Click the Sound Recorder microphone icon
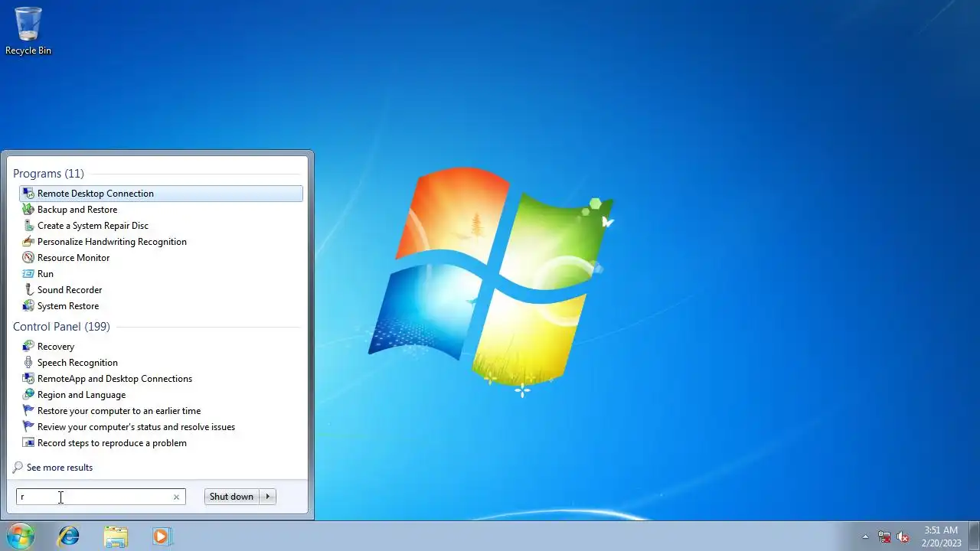The height and width of the screenshot is (551, 980). (28, 290)
